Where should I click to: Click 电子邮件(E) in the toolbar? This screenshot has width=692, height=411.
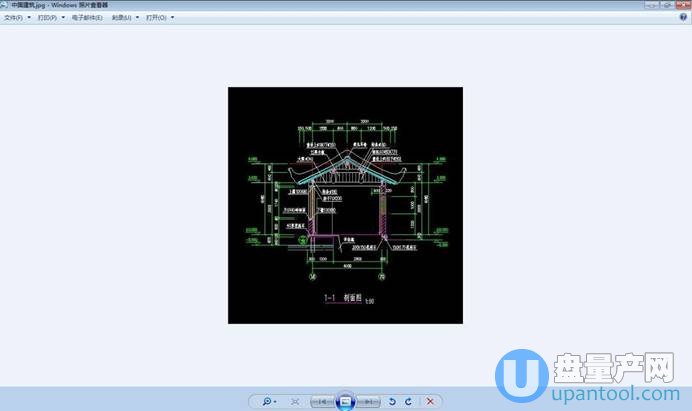87,17
